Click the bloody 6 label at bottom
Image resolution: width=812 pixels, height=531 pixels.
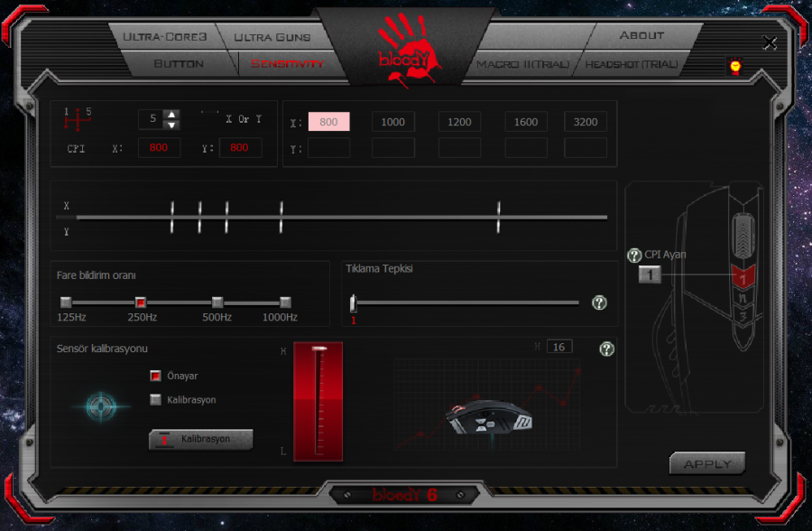pos(405,495)
